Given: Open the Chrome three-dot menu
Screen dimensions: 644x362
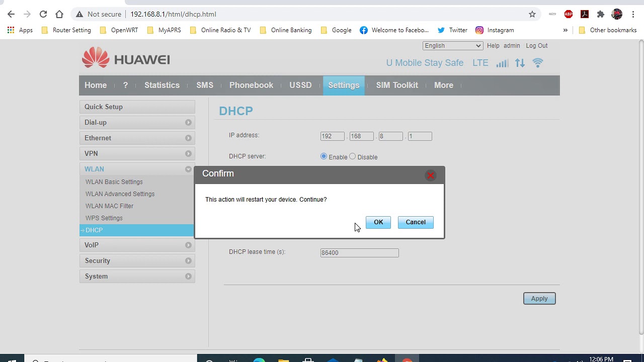Looking at the screenshot, I should [x=632, y=14].
